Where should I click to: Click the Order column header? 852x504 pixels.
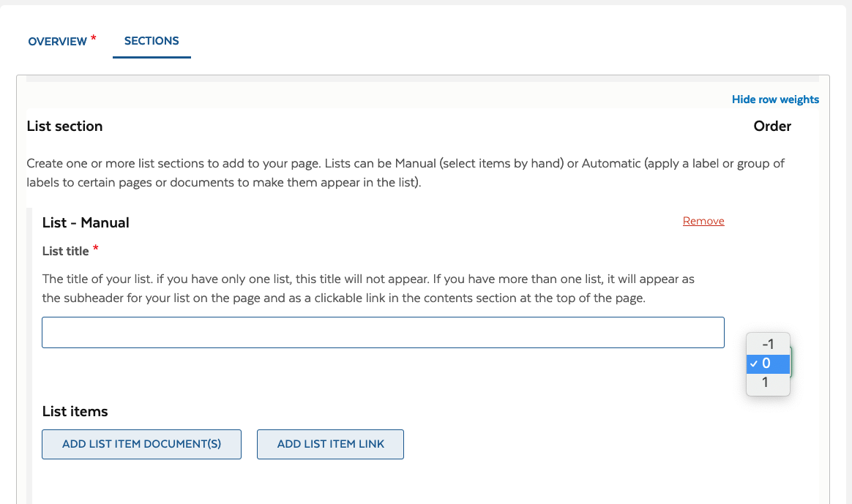(x=772, y=126)
